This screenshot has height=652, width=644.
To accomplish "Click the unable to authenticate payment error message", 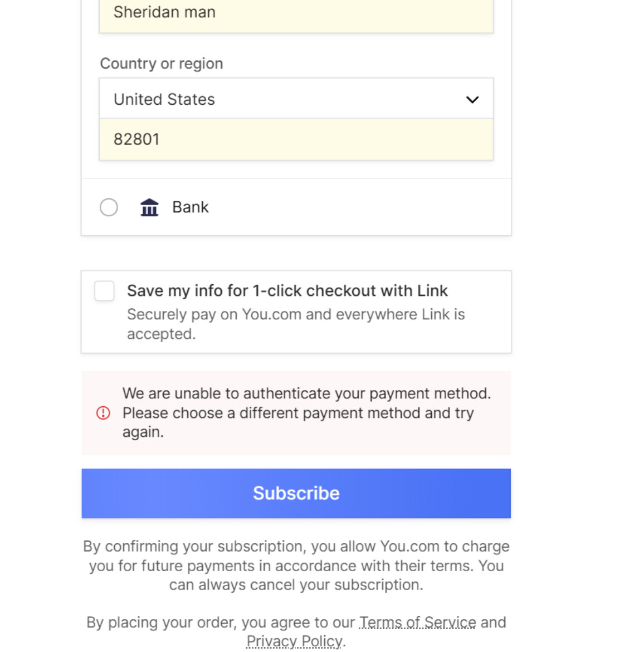I will point(306,393).
